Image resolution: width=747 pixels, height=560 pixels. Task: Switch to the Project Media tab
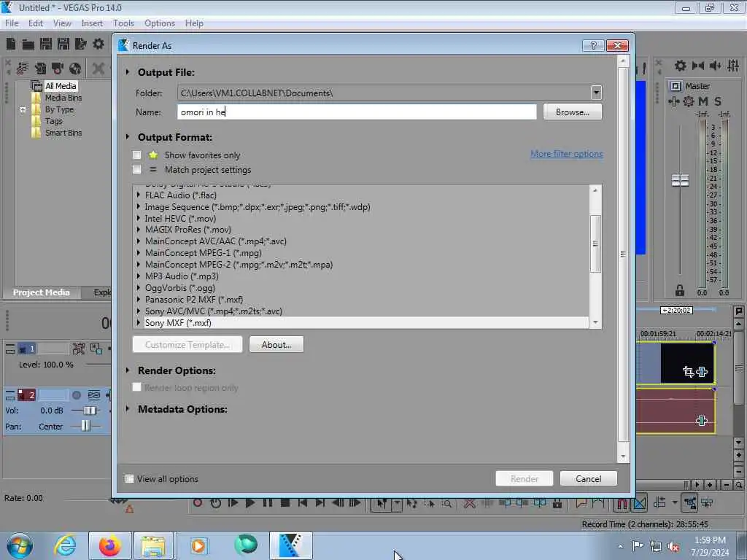point(41,292)
